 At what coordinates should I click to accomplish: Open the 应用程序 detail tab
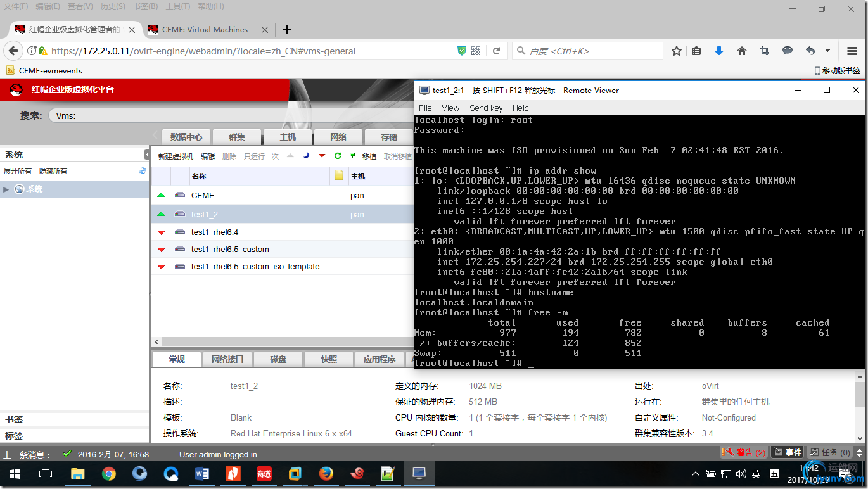[380, 359]
